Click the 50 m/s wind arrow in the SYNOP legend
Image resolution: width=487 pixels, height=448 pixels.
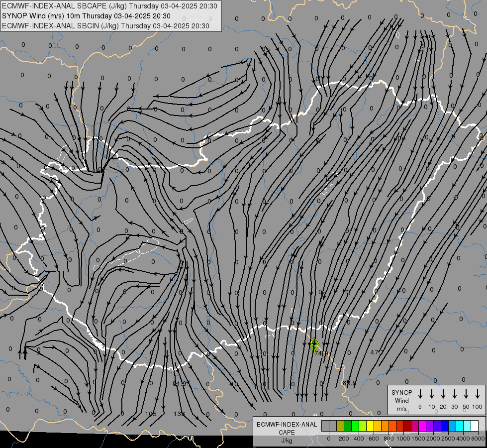click(466, 394)
